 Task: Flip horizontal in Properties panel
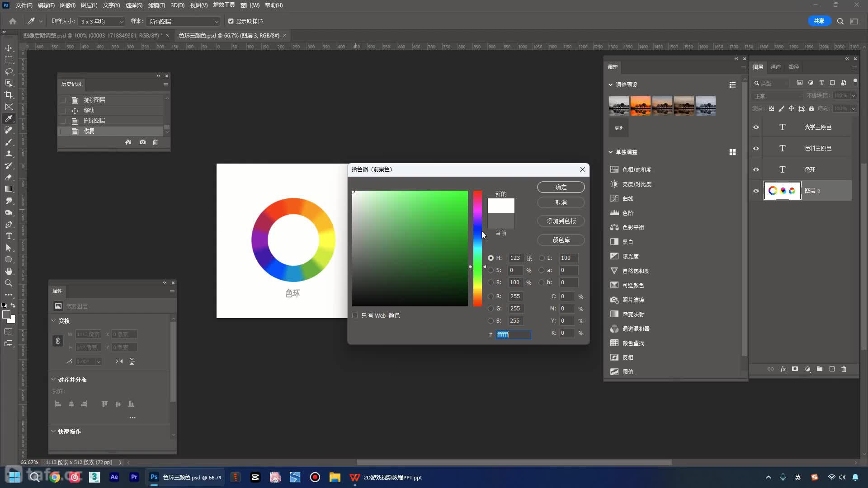(119, 361)
